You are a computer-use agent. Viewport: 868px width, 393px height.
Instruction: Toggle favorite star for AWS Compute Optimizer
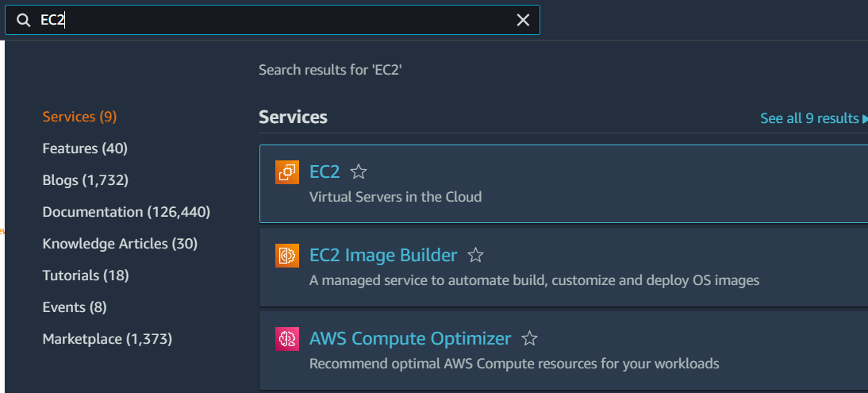[x=529, y=339]
